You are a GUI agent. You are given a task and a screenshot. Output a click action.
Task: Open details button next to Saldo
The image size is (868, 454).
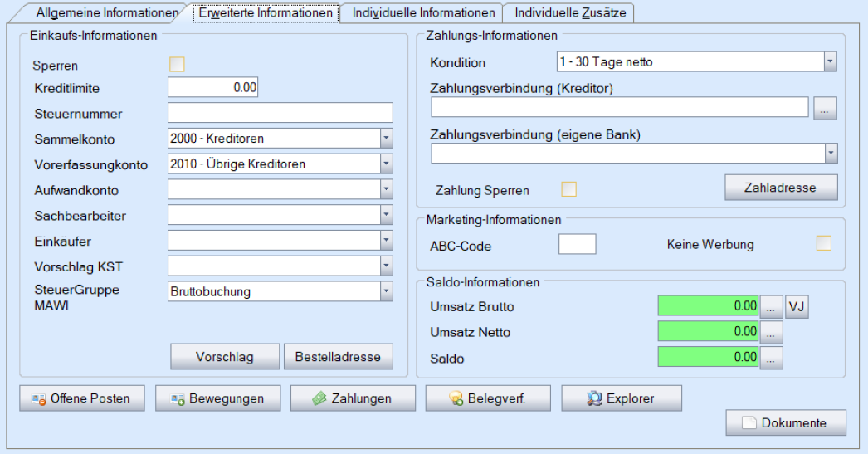coord(771,358)
